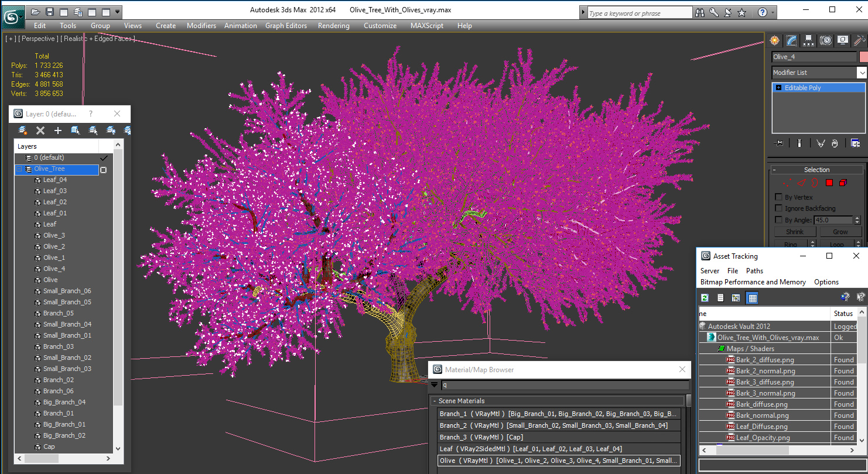The width and height of the screenshot is (868, 474).
Task: Open the Paths menu in Asset Tracking
Action: pos(754,271)
